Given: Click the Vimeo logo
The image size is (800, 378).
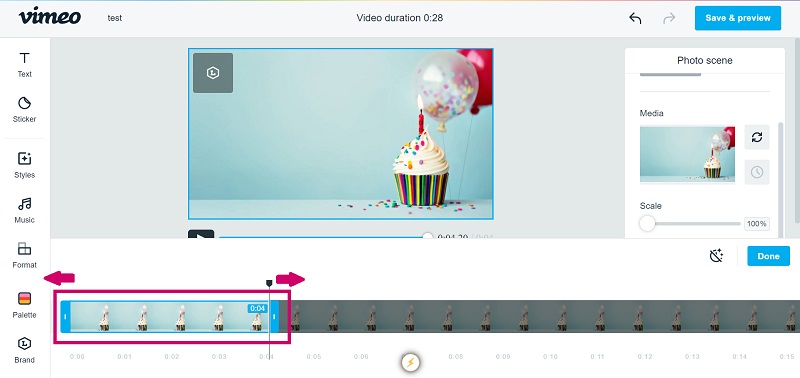Looking at the screenshot, I should tap(49, 17).
